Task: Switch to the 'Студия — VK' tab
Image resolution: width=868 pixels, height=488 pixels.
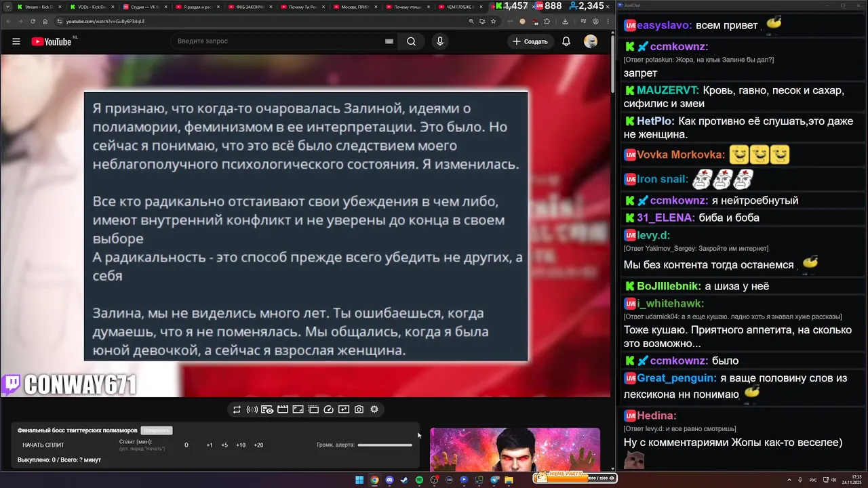Action: click(144, 7)
